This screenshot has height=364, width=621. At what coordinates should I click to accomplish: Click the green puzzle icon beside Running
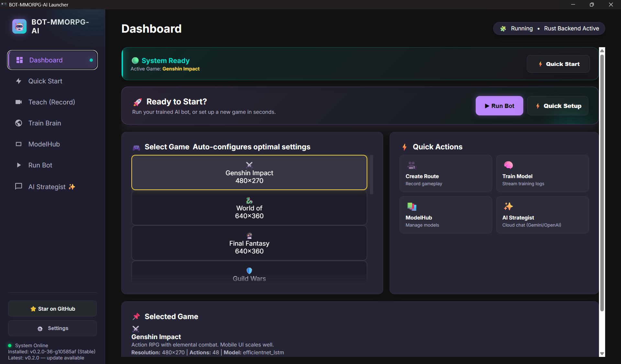(x=503, y=29)
